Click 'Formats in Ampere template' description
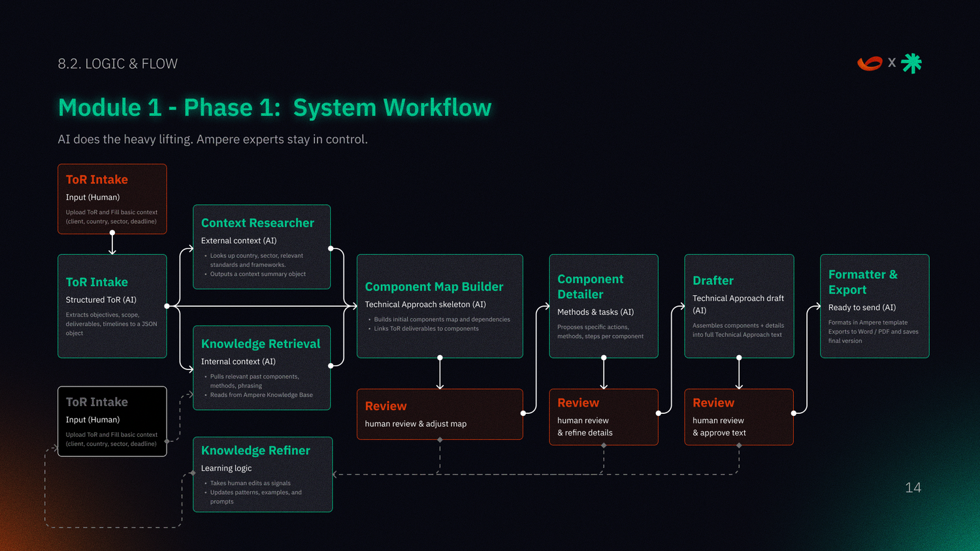 868,323
